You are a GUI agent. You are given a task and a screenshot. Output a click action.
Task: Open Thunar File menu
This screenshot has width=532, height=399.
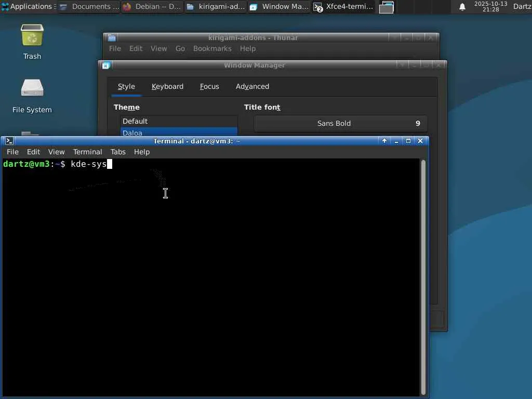coord(115,48)
